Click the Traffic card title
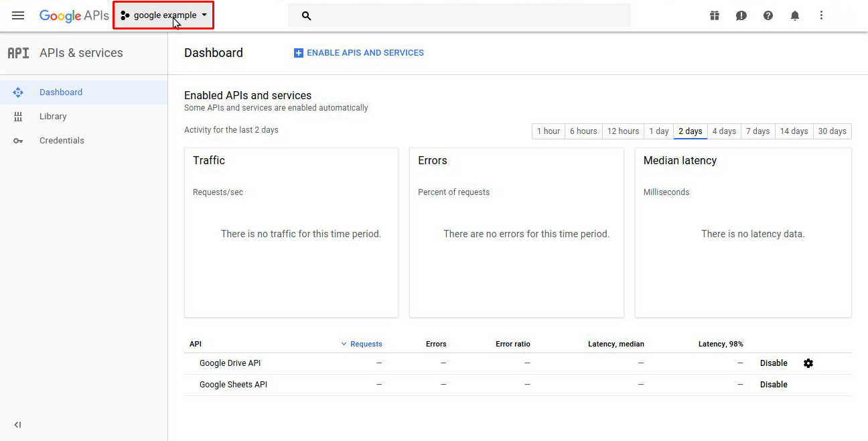Image resolution: width=868 pixels, height=441 pixels. [x=209, y=161]
